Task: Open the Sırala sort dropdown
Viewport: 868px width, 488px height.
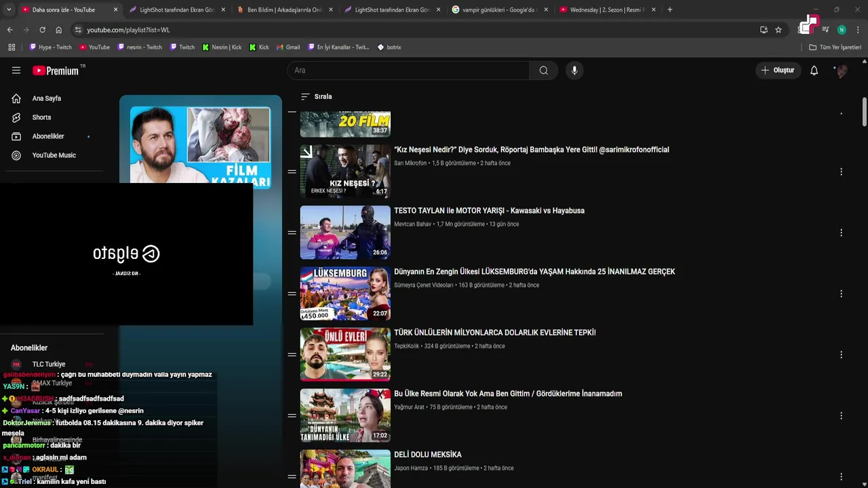Action: tap(316, 96)
